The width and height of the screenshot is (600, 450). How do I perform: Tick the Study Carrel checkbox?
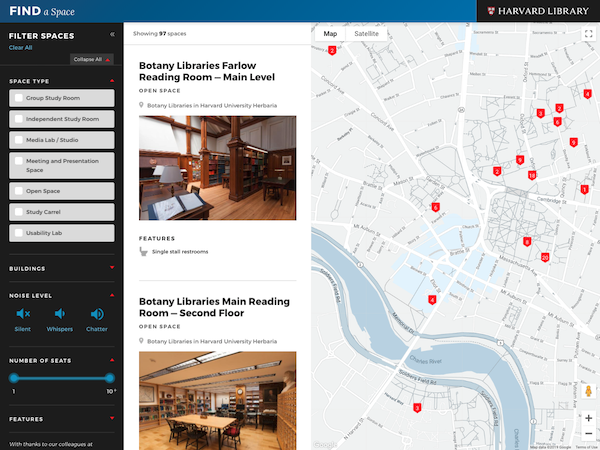18,212
